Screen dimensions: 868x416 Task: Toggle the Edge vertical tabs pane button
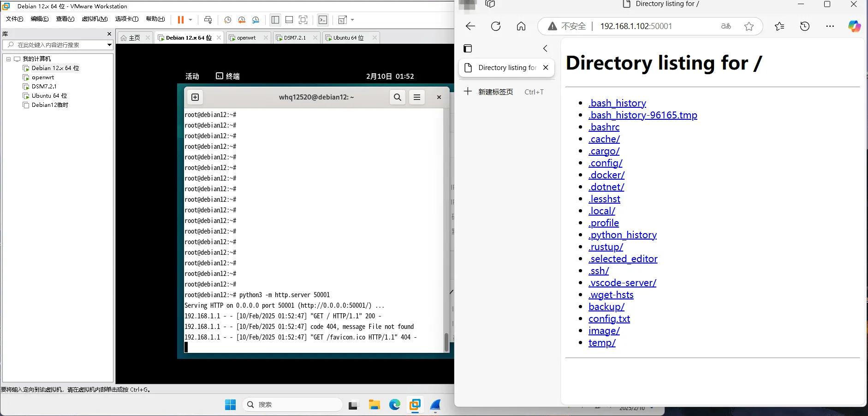click(x=468, y=48)
